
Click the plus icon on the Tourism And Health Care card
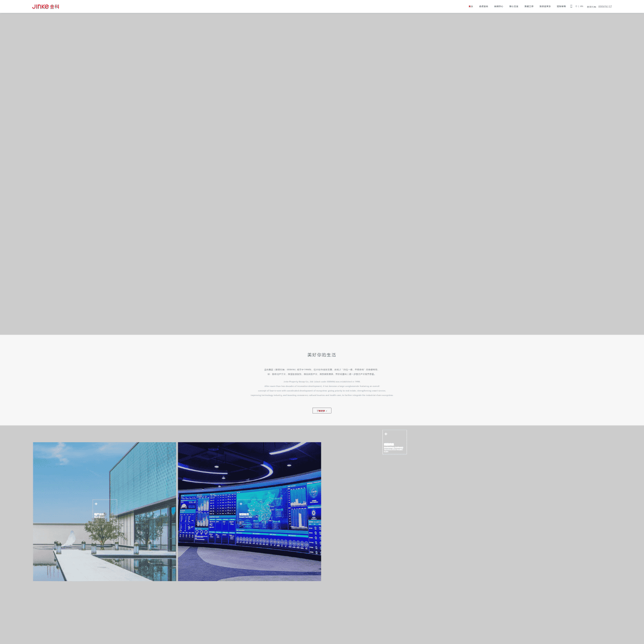point(386,434)
